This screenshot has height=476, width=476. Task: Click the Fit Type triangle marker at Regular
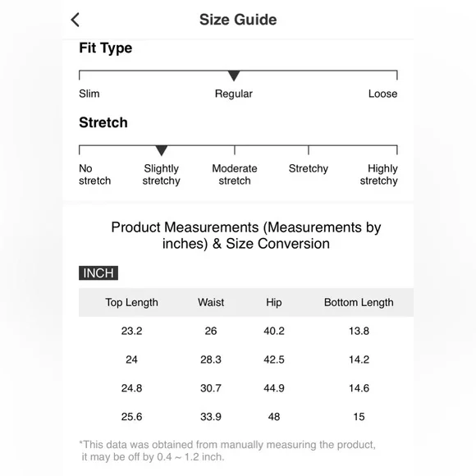tap(234, 76)
